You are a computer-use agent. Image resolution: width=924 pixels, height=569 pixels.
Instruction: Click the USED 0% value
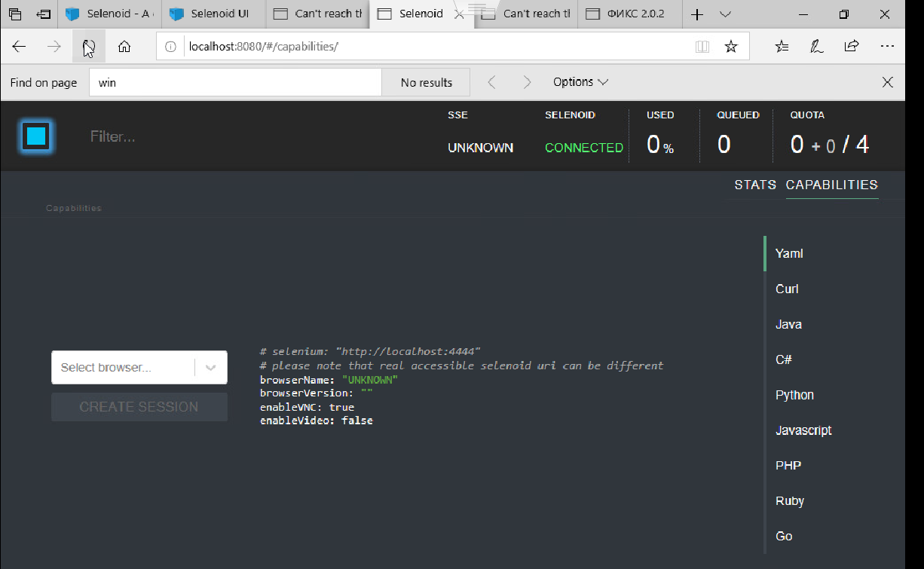point(660,144)
